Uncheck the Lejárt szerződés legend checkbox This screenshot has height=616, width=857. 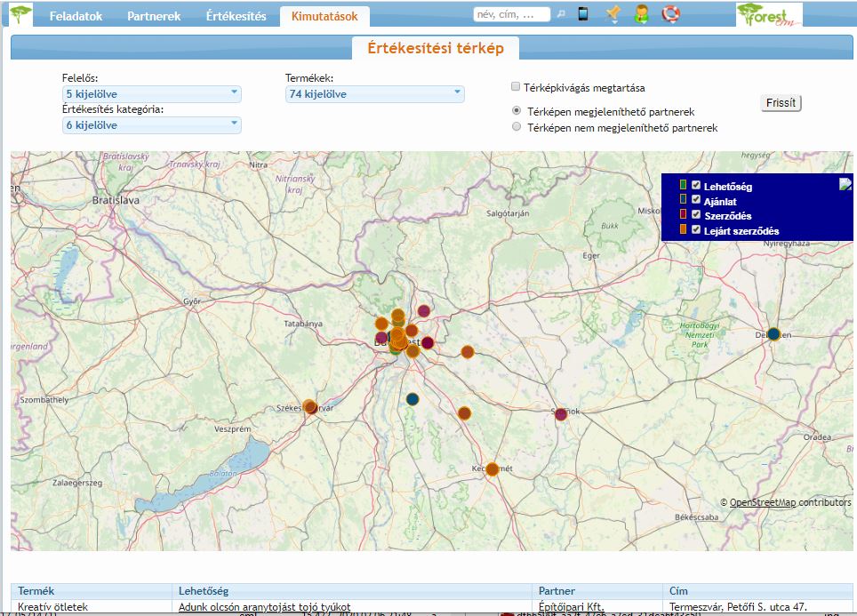[696, 229]
